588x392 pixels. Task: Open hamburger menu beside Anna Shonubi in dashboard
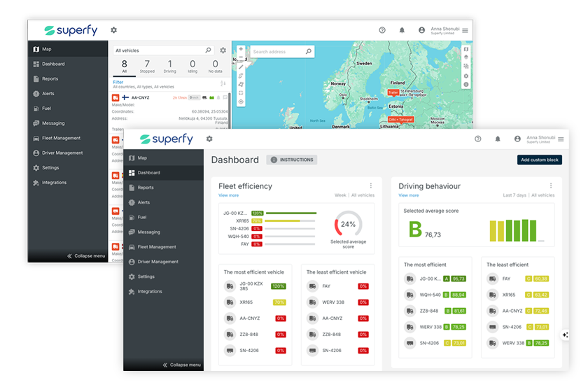tap(561, 139)
